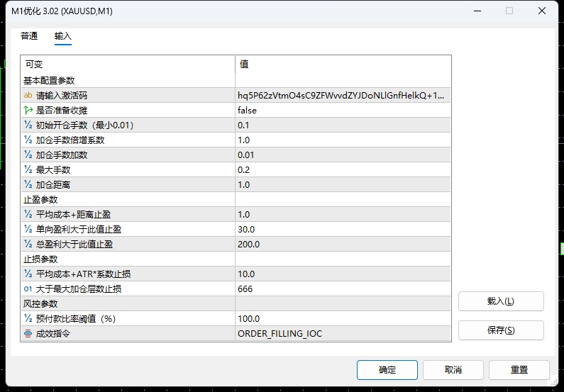The image size is (564, 392).
Task: Switch to the 普通 tab
Action: click(29, 36)
